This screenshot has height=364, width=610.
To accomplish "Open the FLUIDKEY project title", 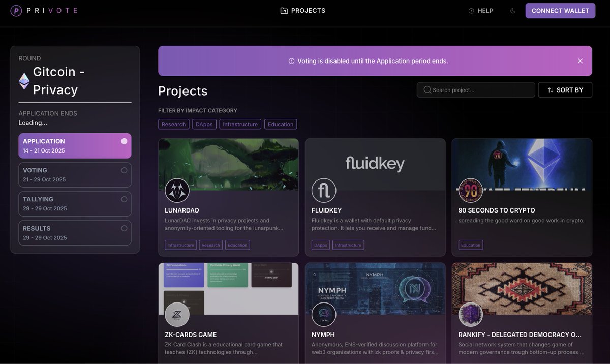I will coord(326,210).
